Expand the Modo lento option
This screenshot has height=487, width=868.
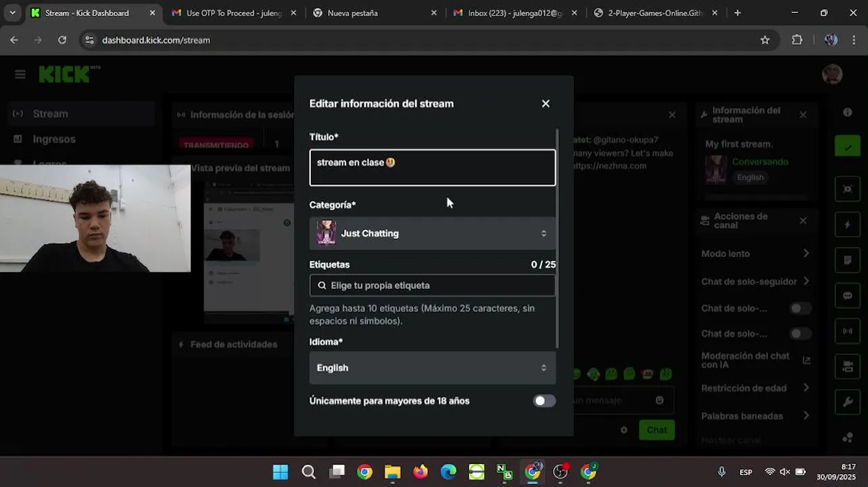coord(756,254)
